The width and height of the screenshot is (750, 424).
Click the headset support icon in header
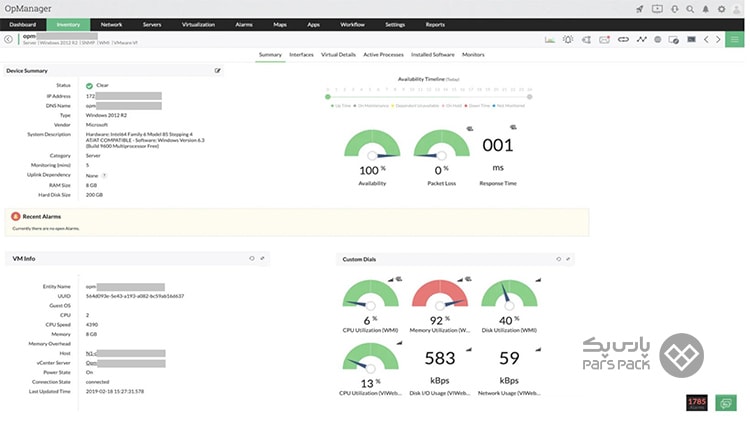[x=674, y=9]
